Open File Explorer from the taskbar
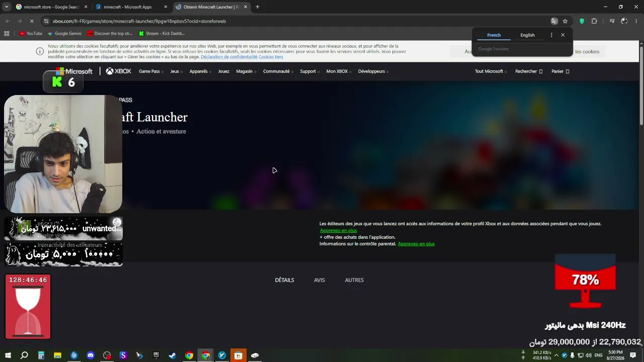This screenshot has height=362, width=644. pyautogui.click(x=57, y=355)
